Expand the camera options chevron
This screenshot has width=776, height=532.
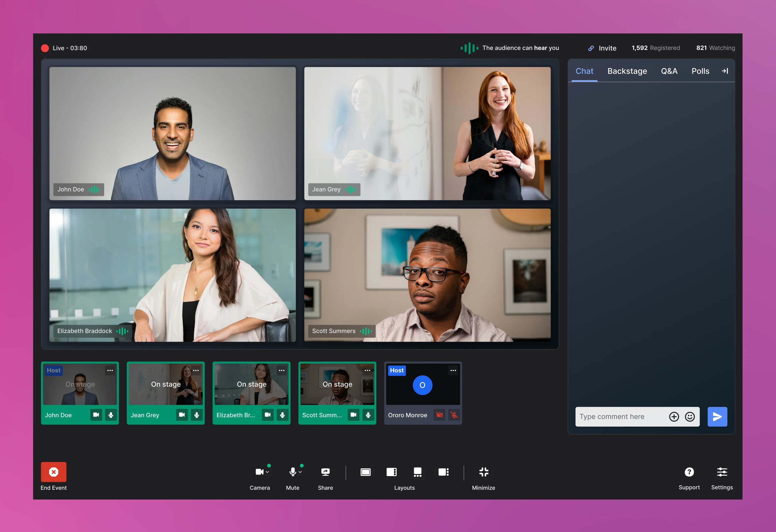pyautogui.click(x=267, y=472)
